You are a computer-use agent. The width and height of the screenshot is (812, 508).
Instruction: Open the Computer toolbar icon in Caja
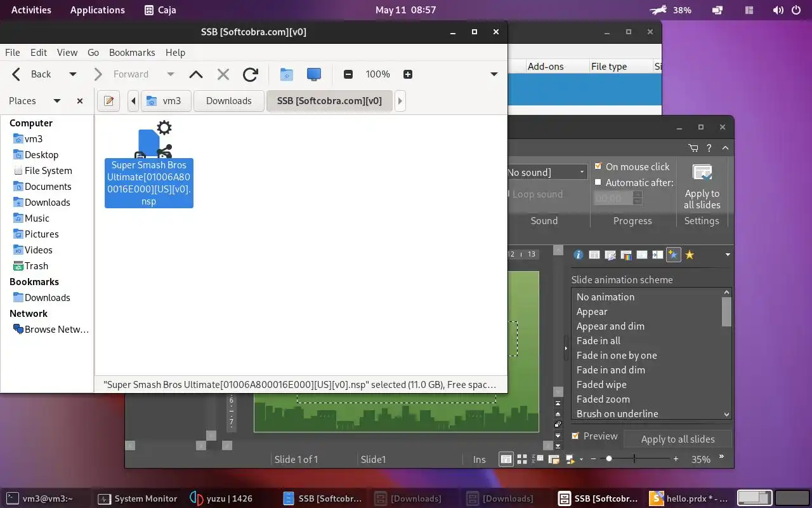click(314, 74)
